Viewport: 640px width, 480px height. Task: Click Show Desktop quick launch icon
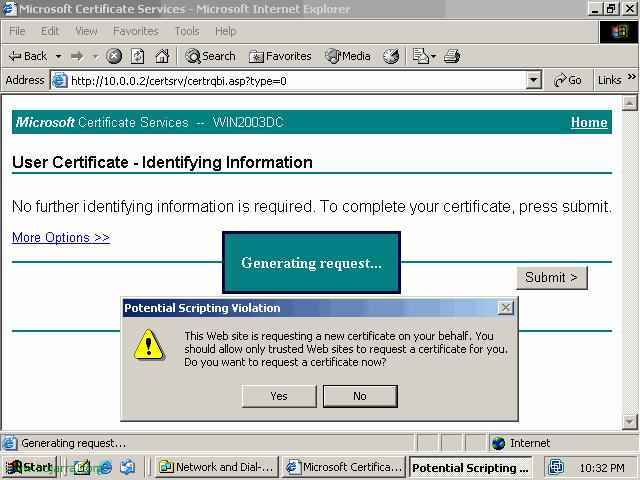click(82, 467)
